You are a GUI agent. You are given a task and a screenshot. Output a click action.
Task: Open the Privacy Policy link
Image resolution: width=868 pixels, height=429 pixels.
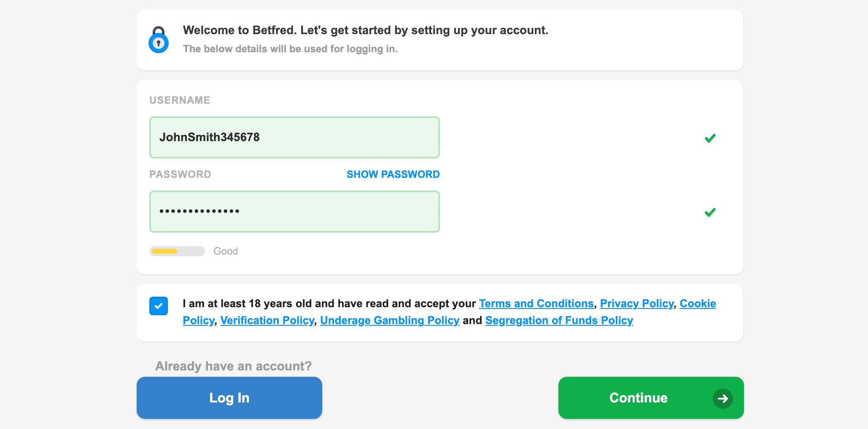[x=637, y=303]
